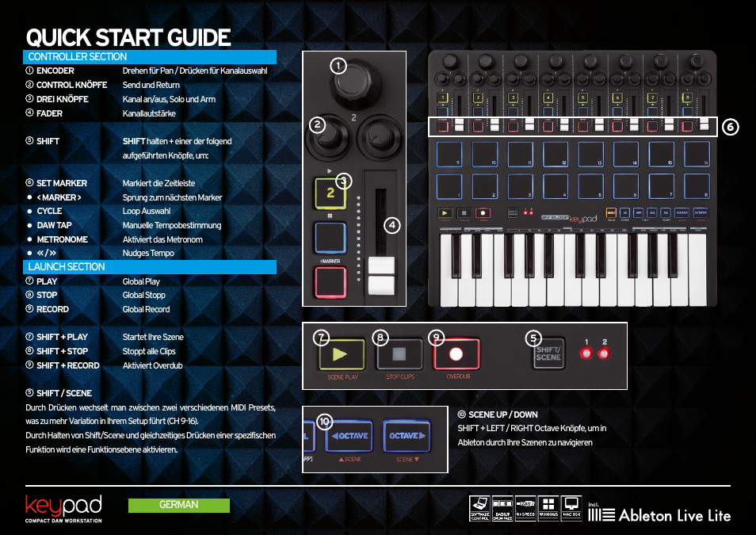
Task: Click the green Scene Play button in enlarged launch panel
Action: click(x=342, y=354)
